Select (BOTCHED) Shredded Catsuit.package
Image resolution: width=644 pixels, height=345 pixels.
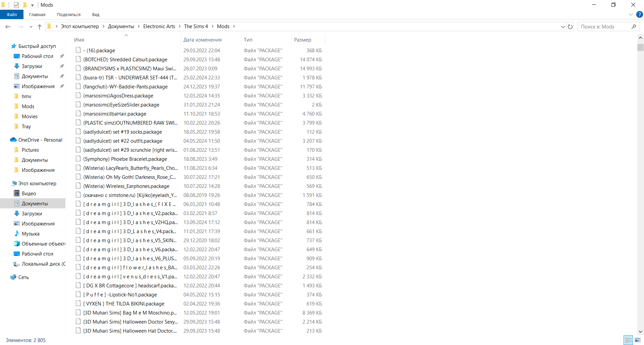point(125,59)
